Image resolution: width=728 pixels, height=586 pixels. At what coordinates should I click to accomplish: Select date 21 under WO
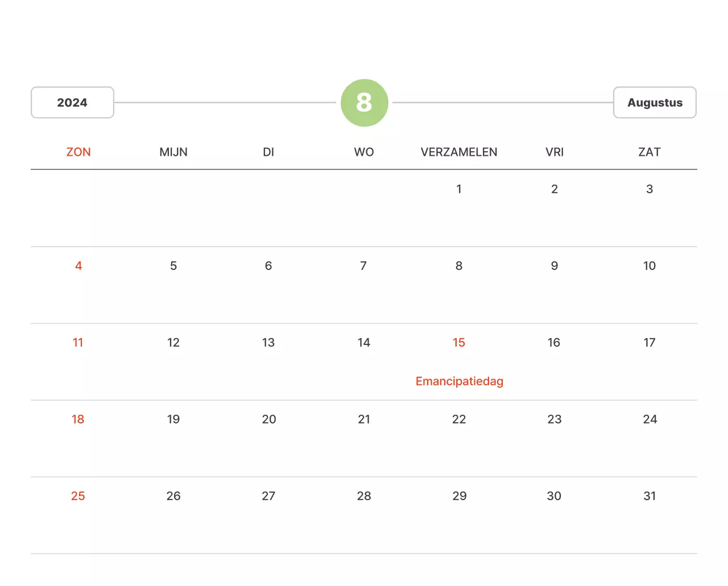[364, 419]
